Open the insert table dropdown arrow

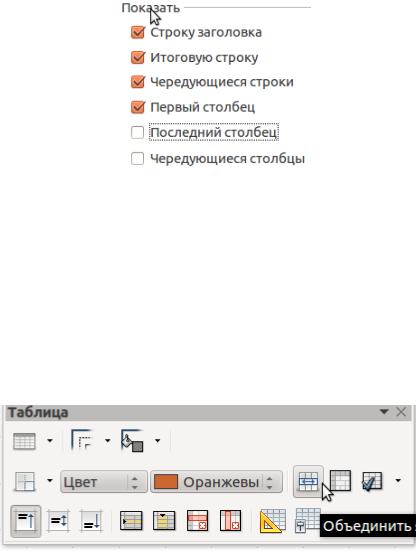click(x=50, y=441)
